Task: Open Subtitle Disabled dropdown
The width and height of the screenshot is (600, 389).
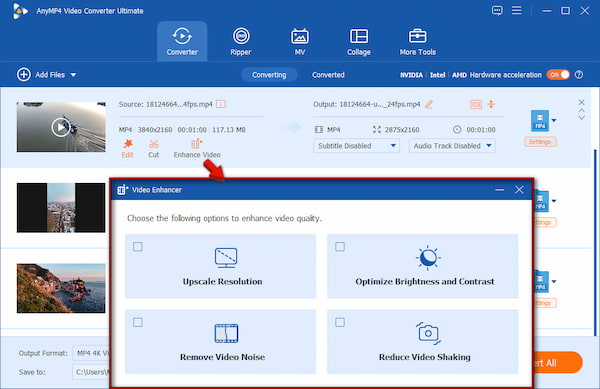Action: 356,146
